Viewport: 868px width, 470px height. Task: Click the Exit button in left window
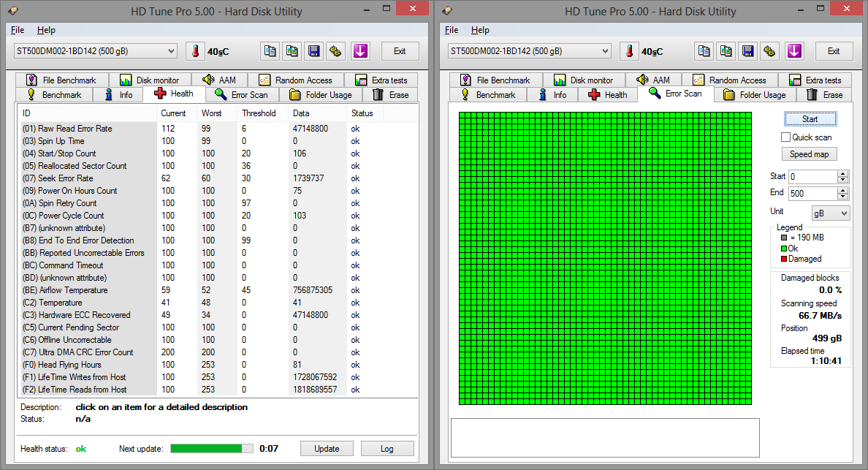click(400, 51)
